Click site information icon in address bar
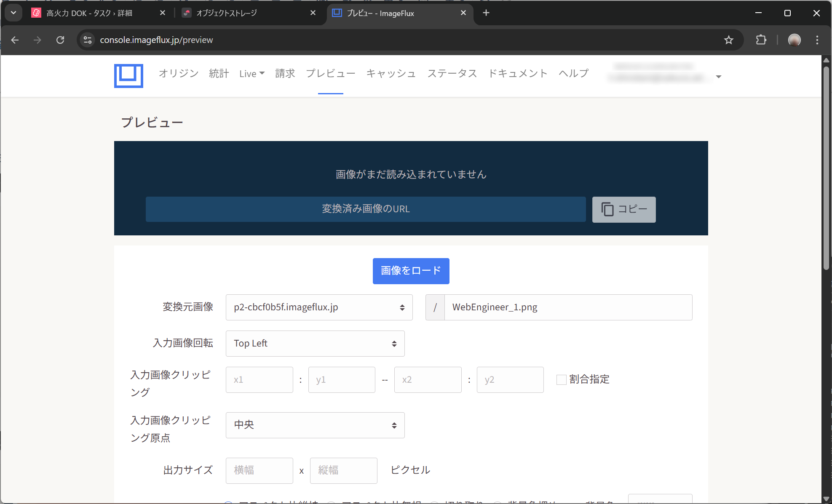Image resolution: width=832 pixels, height=504 pixels. point(88,40)
